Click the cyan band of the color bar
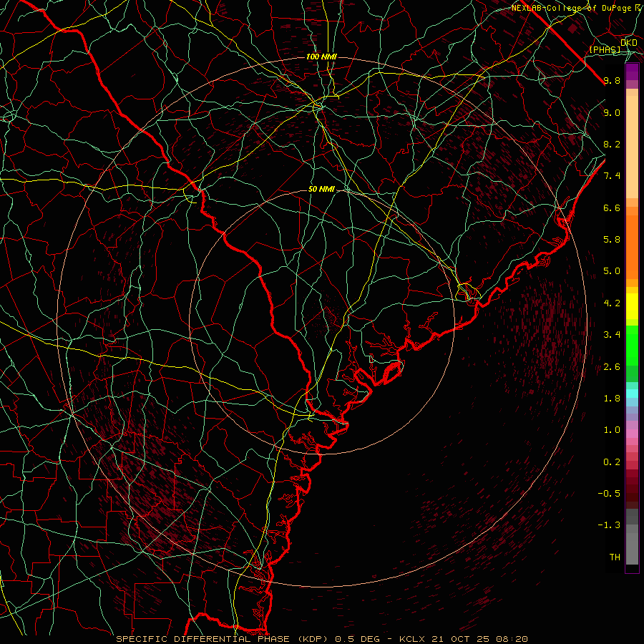This screenshot has width=644, height=644. point(632,394)
